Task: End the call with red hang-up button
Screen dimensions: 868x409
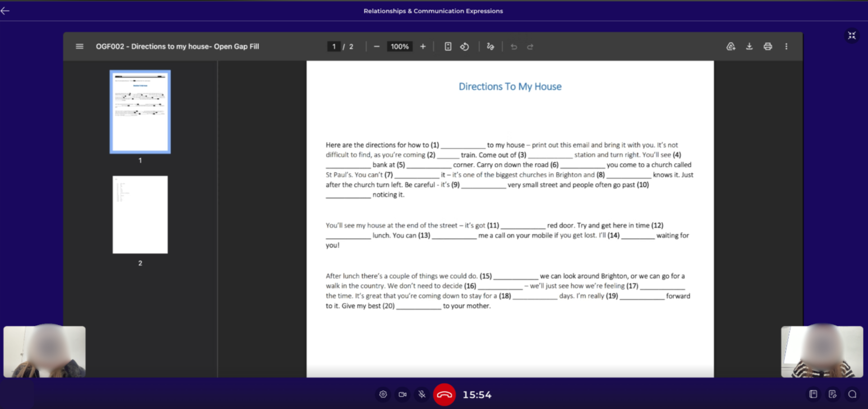Action: (x=444, y=394)
